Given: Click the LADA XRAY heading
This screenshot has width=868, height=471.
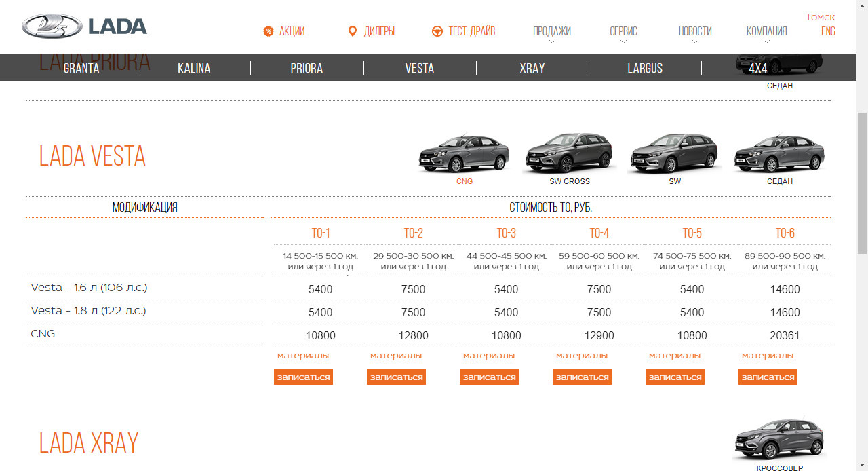Looking at the screenshot, I should click(x=89, y=443).
